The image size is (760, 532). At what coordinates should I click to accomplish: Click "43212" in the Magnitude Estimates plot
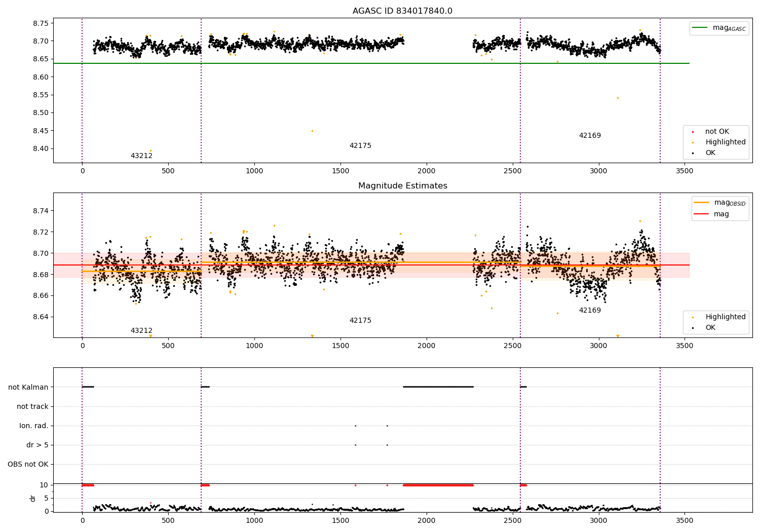pos(141,331)
